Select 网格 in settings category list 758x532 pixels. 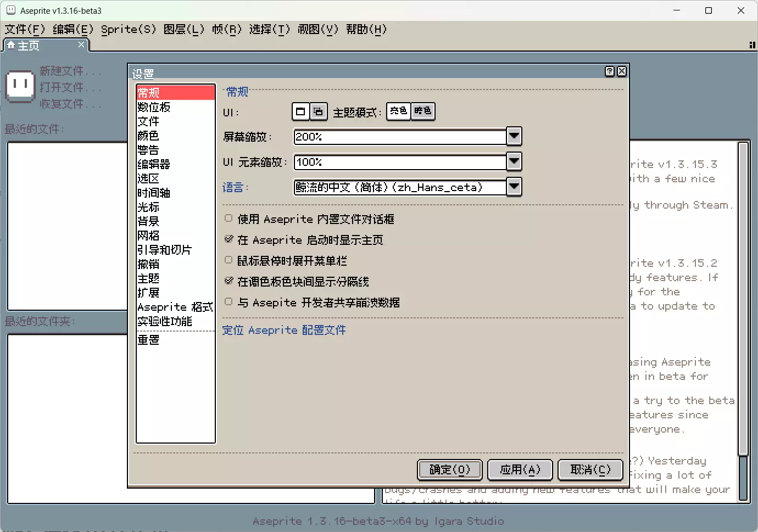click(x=176, y=235)
